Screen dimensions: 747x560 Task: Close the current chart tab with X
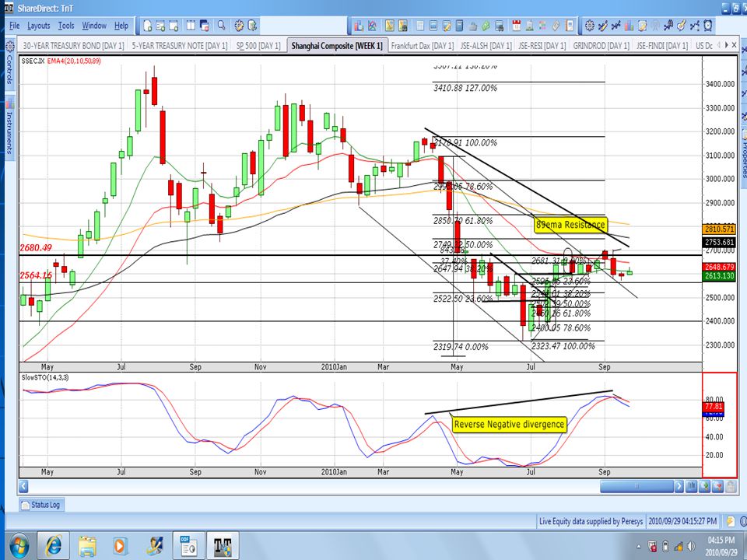point(735,45)
